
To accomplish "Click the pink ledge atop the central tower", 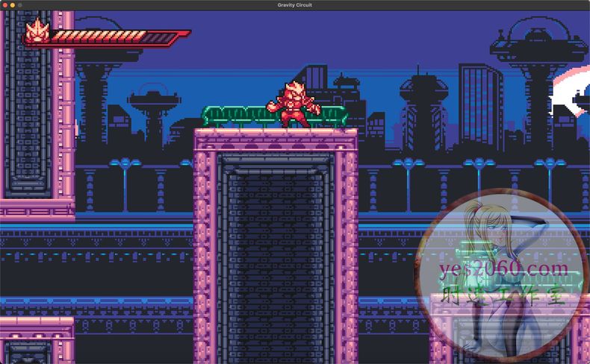I will click(x=276, y=134).
